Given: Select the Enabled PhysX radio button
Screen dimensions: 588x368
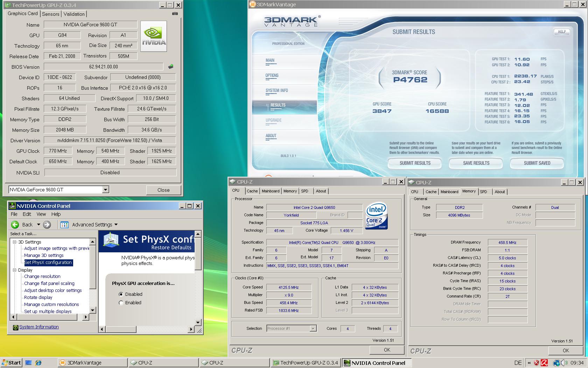Looking at the screenshot, I should tap(121, 303).
